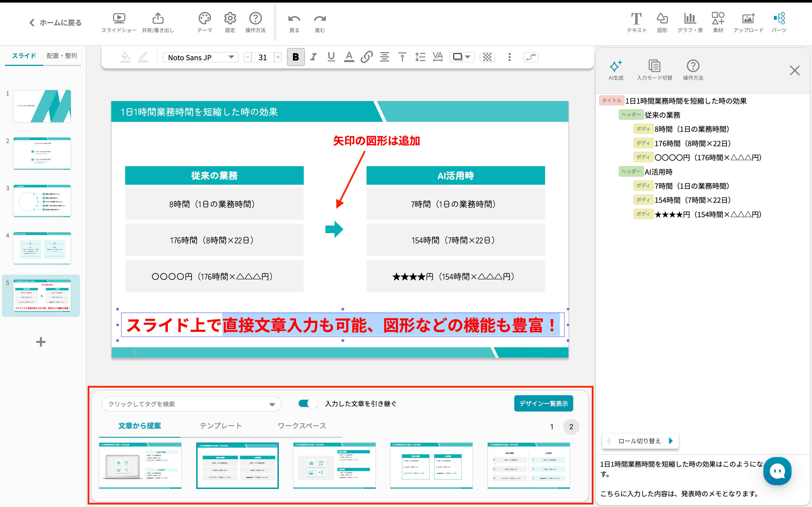The width and height of the screenshot is (812, 507).
Task: Click the アップロード image upload icon
Action: tap(748, 18)
